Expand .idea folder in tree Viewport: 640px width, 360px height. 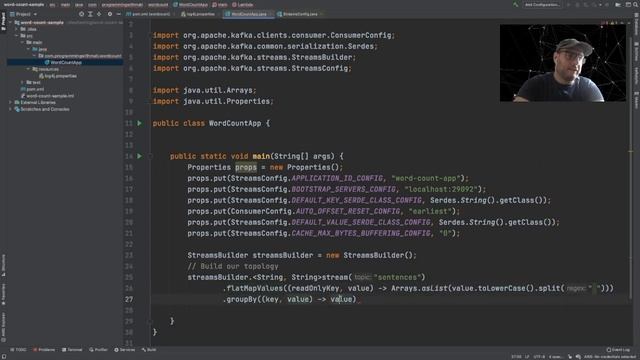16,29
